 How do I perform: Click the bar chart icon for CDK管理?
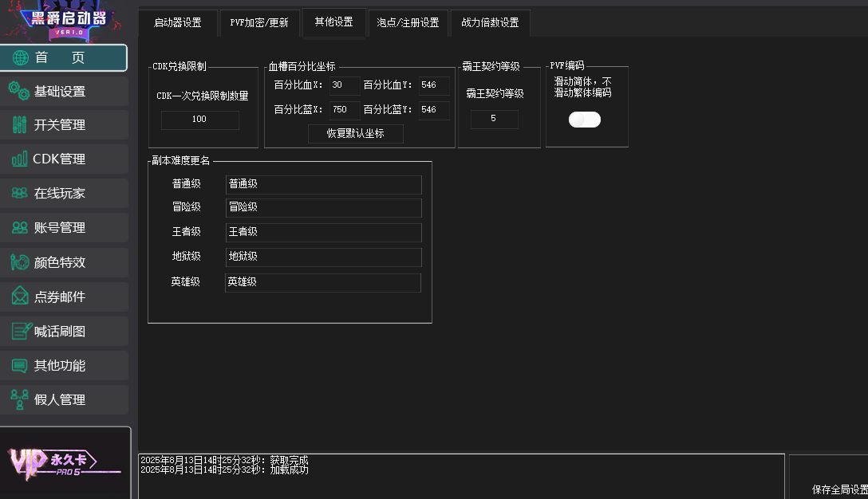[20, 159]
